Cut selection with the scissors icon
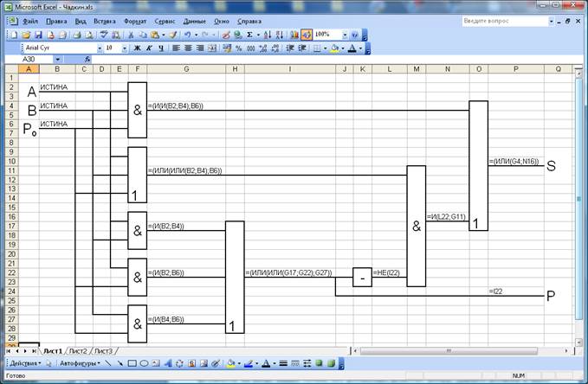Image resolution: width=588 pixels, height=384 pixels. click(x=131, y=35)
